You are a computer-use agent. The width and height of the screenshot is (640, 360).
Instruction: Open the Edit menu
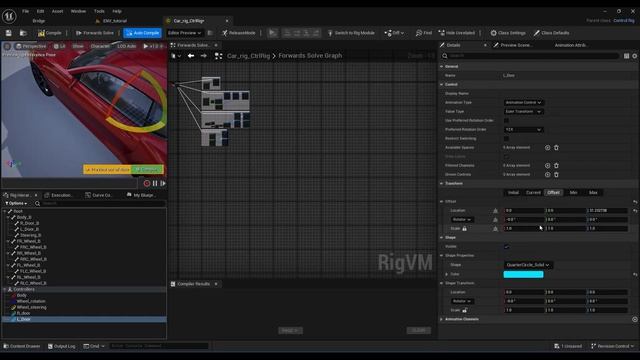tap(40, 11)
